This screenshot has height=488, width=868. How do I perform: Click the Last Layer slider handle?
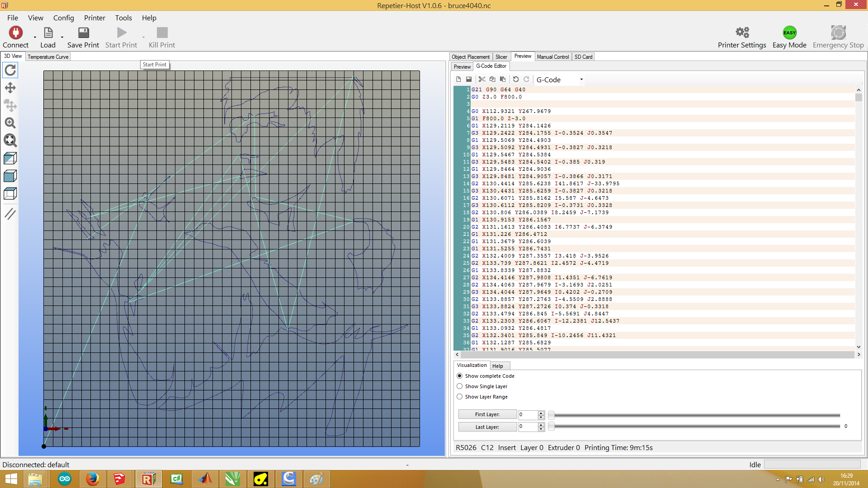coord(551,426)
